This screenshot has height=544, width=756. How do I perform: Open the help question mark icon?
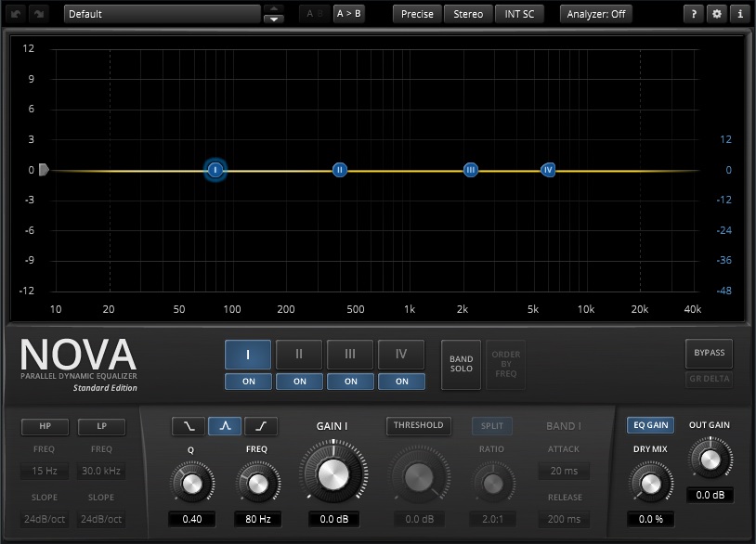click(x=694, y=14)
